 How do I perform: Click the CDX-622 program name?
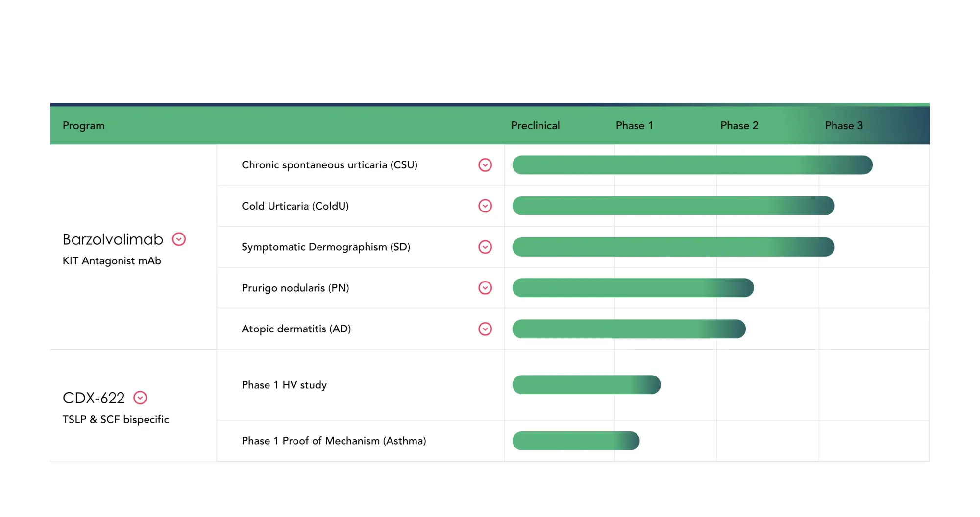(94, 398)
